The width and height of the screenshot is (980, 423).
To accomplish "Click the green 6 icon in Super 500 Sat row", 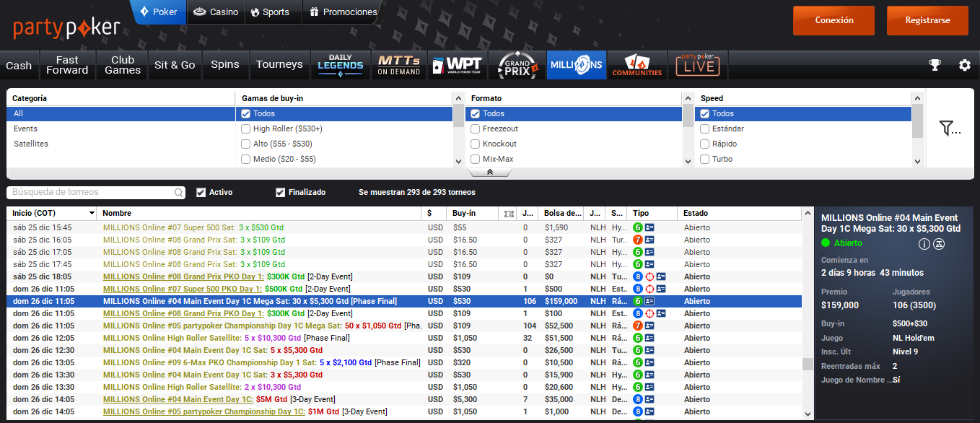I will coord(638,227).
